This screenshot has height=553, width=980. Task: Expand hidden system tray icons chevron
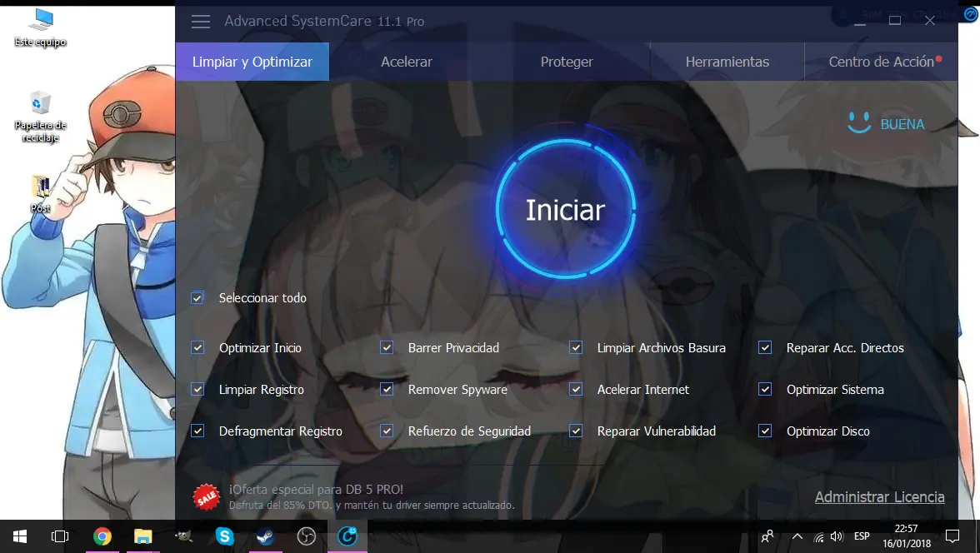pos(797,536)
